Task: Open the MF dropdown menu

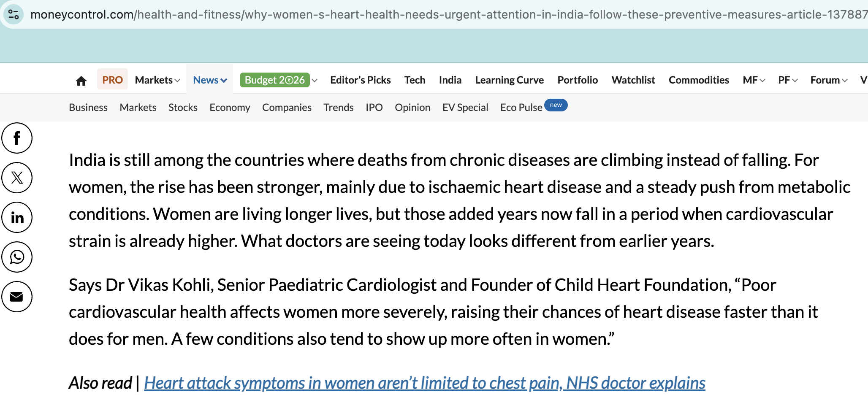Action: pos(754,80)
